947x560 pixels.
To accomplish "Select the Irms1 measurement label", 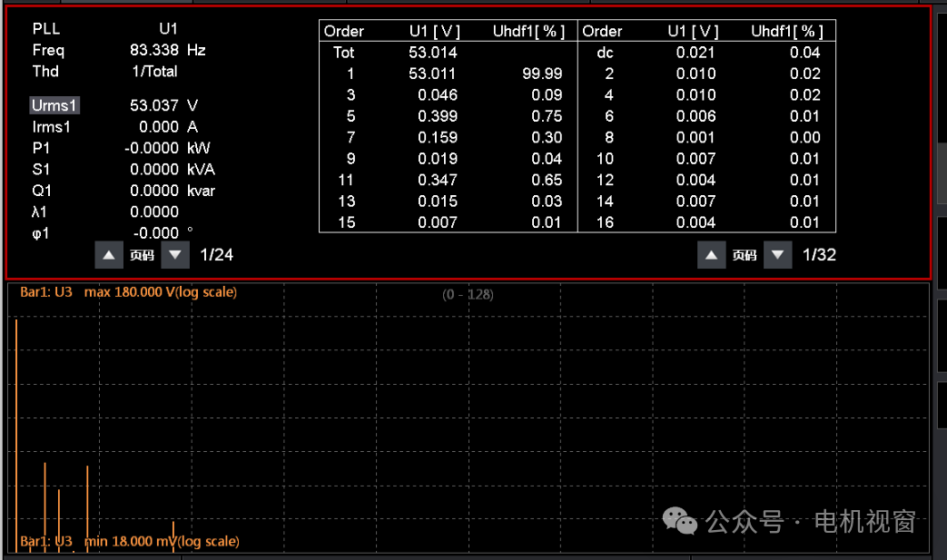I will (x=52, y=127).
